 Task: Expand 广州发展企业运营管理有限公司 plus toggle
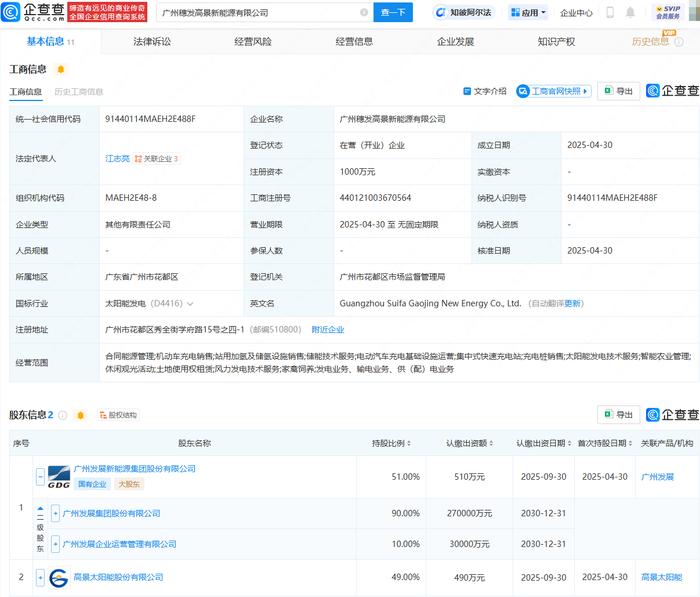55,544
